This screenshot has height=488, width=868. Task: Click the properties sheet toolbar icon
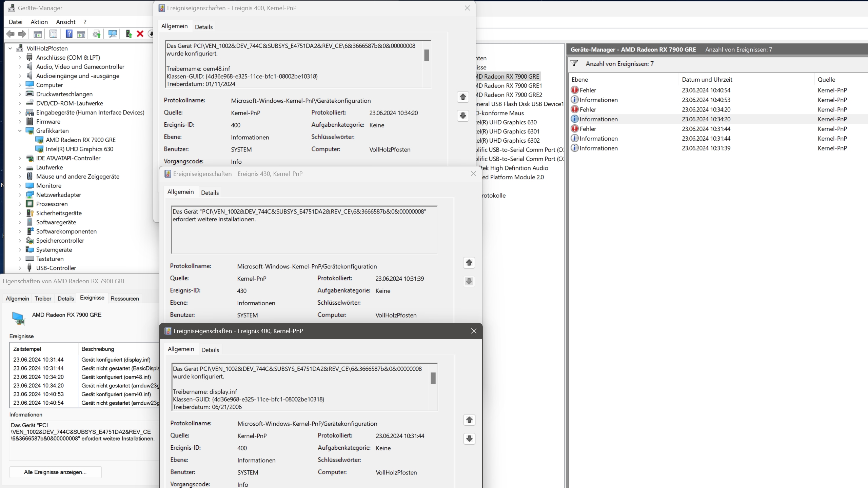click(x=53, y=34)
